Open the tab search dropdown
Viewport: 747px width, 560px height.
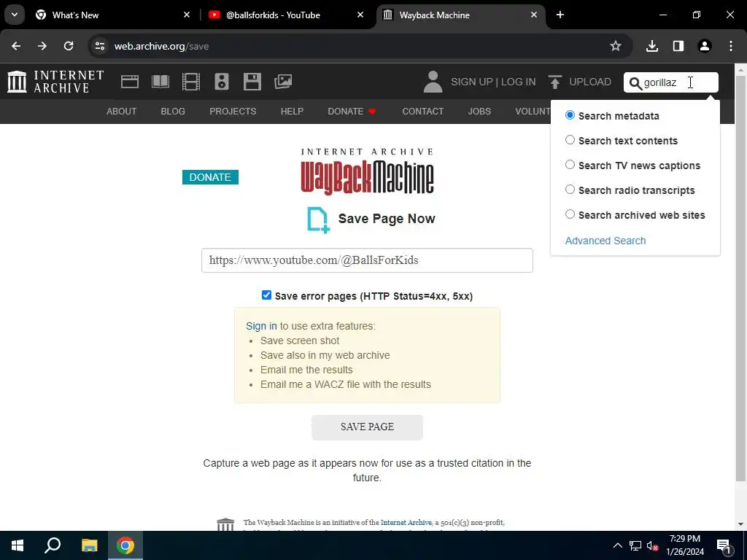point(15,15)
